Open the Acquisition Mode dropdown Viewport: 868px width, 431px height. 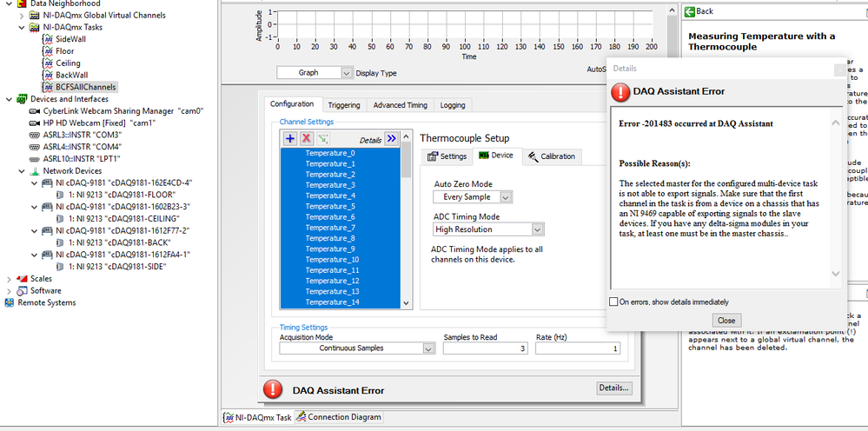(x=427, y=348)
